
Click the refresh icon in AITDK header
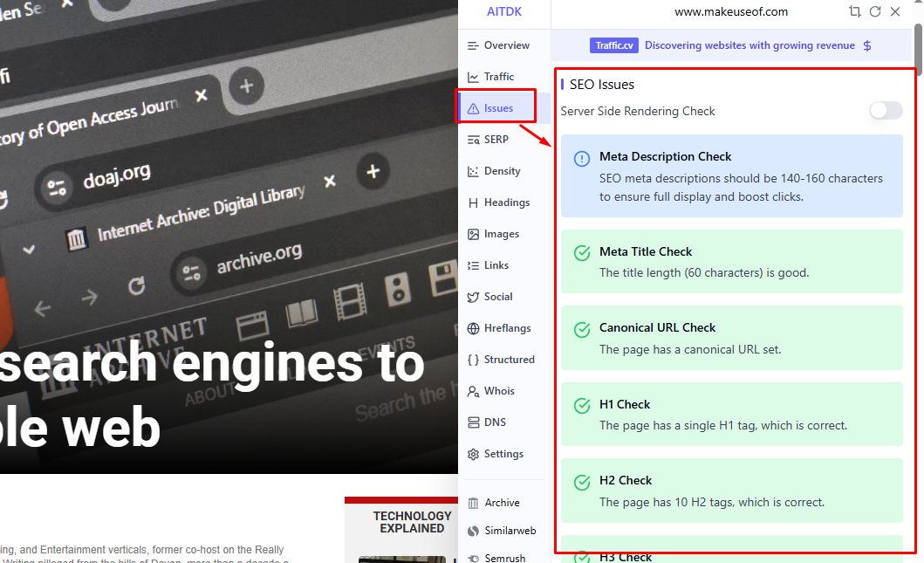(x=875, y=11)
